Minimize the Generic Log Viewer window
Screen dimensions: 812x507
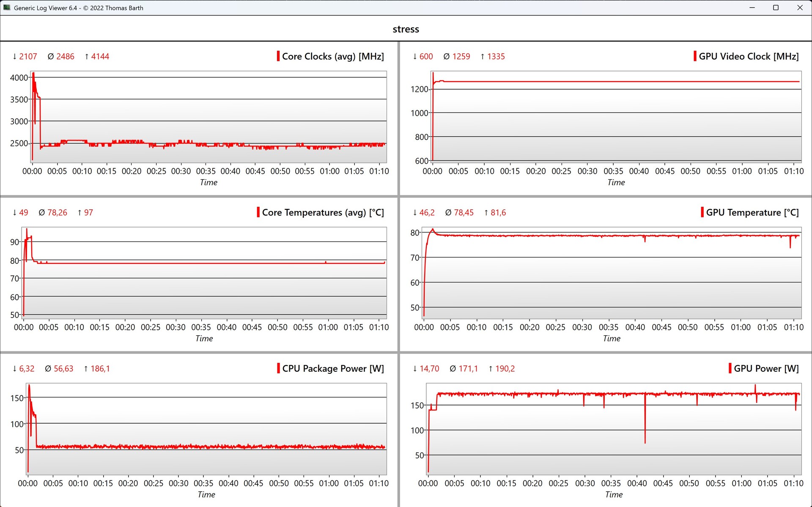tap(752, 8)
